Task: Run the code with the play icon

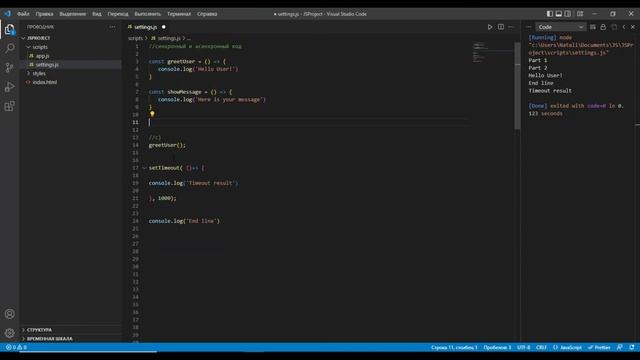Action: (x=490, y=27)
